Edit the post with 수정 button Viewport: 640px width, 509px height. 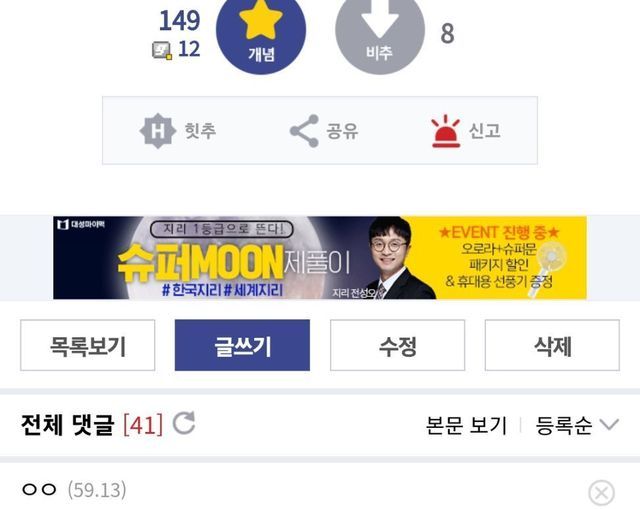coord(397,345)
